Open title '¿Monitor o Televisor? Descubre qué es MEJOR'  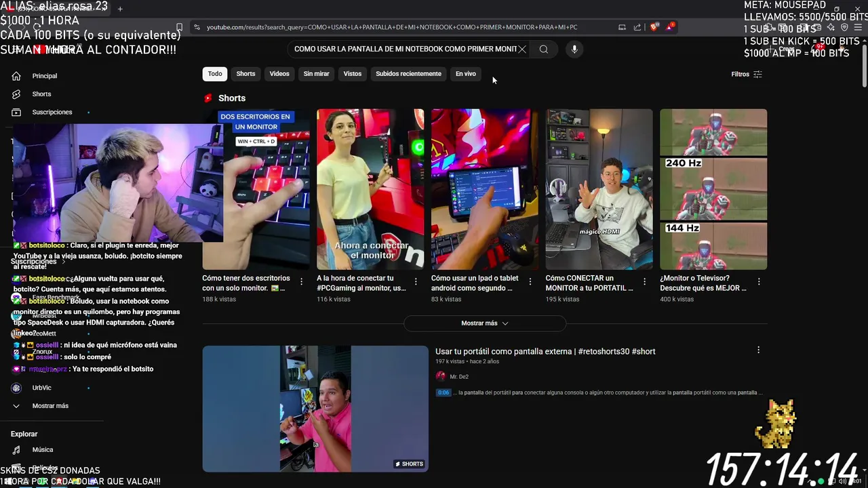(x=703, y=283)
